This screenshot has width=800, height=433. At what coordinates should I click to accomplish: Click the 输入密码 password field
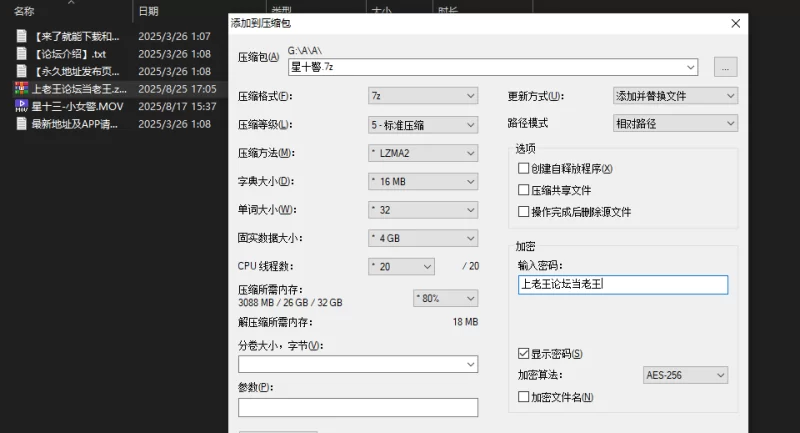(x=623, y=285)
